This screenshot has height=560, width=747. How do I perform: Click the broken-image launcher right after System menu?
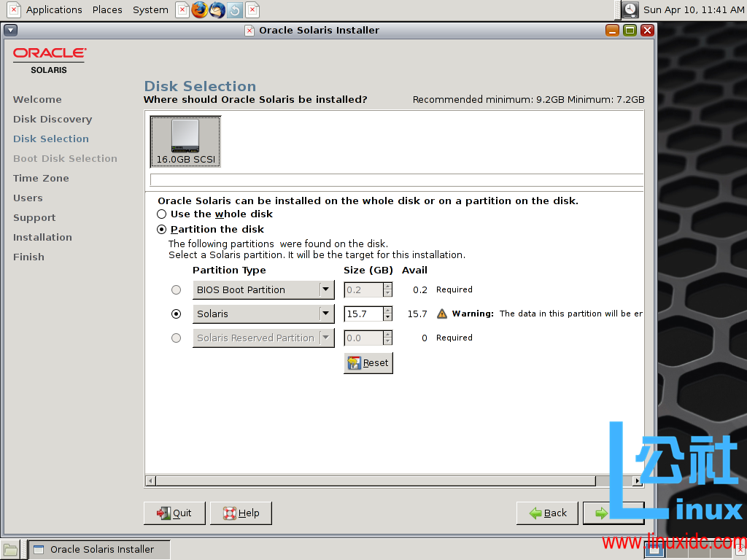[x=182, y=9]
